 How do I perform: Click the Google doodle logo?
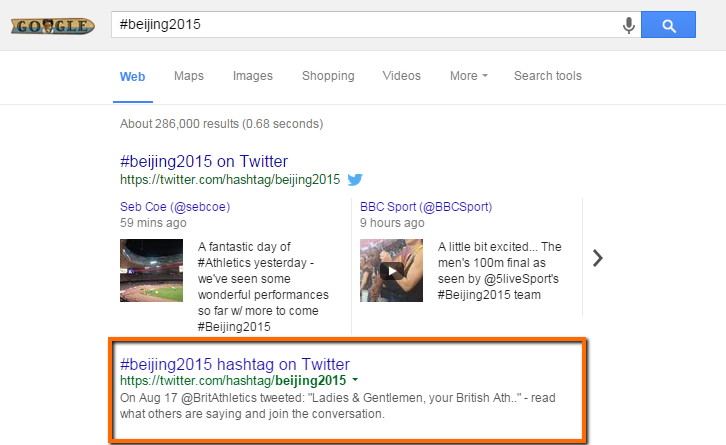point(53,26)
